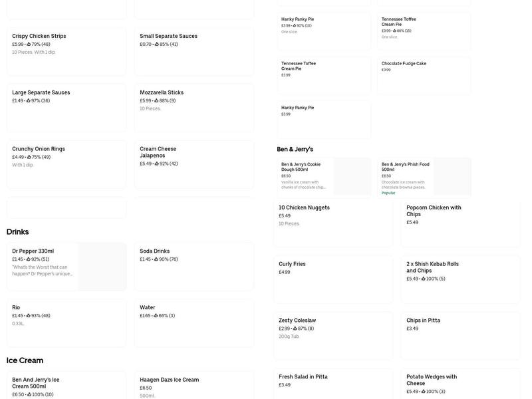Open Ben & Jerry's Cookie Dough image

(352, 176)
